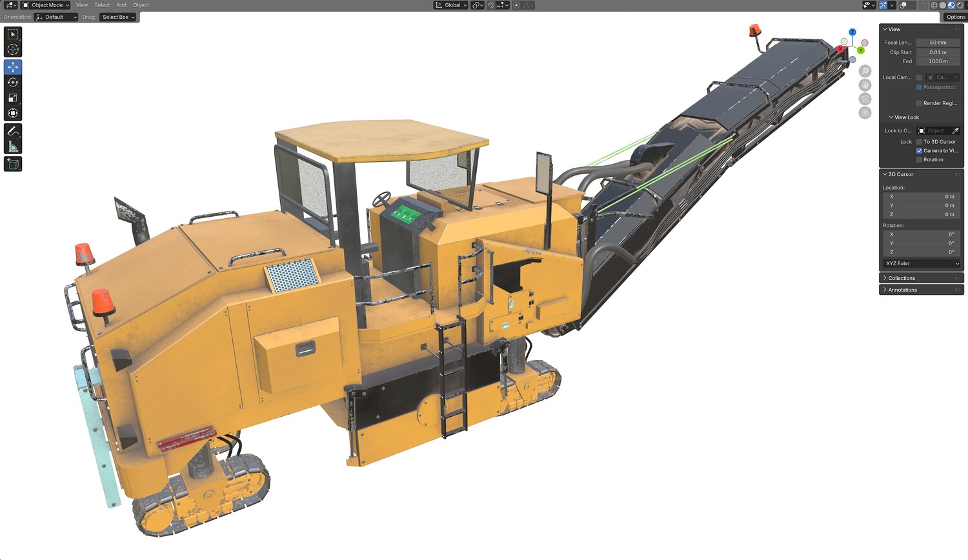Toggle camera view with camera icon
Viewport: 968px width, 560px height.
coord(865,99)
